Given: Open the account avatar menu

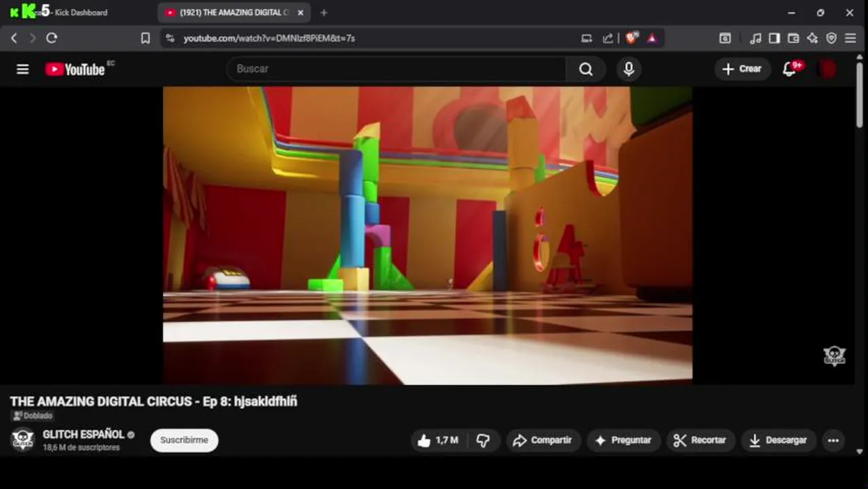Looking at the screenshot, I should [827, 69].
